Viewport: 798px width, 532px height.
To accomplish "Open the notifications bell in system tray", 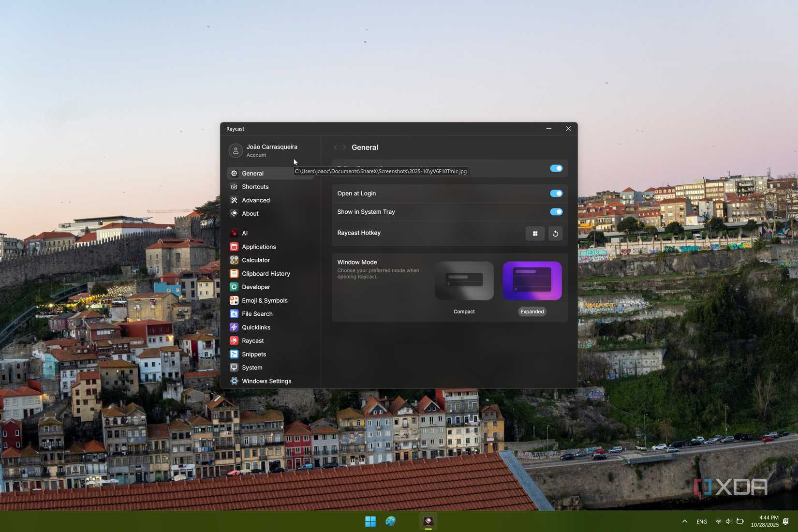I will 786,521.
